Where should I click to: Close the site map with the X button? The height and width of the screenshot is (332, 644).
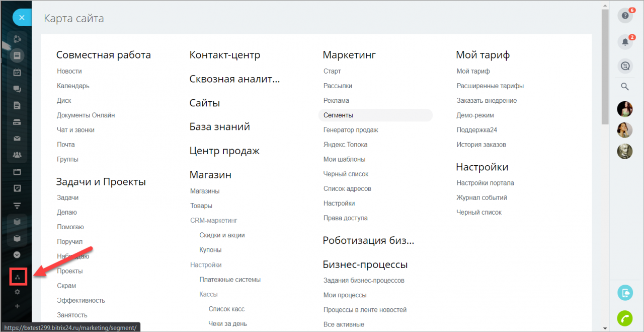[x=22, y=18]
